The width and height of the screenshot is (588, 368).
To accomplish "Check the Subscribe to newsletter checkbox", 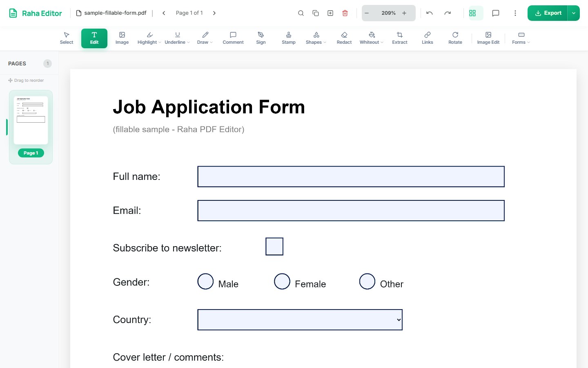I will [x=274, y=247].
